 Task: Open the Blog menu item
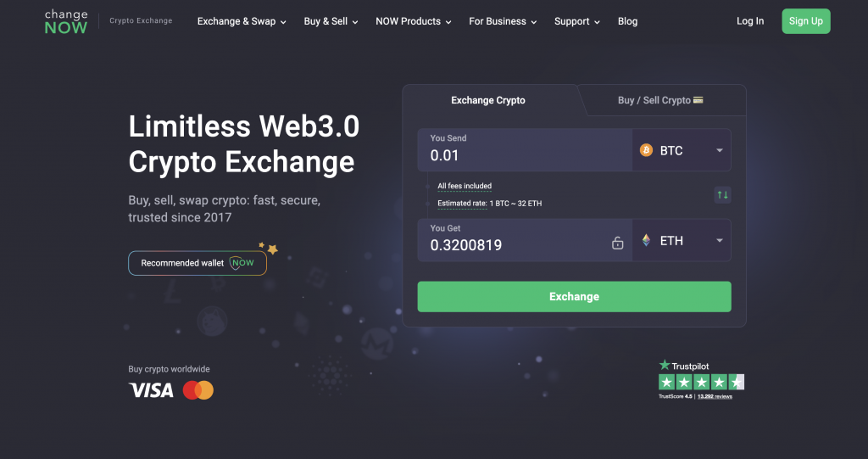pos(628,21)
